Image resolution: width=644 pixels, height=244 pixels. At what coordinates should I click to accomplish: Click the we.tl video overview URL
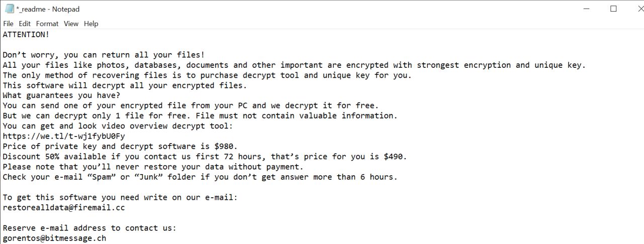point(64,136)
